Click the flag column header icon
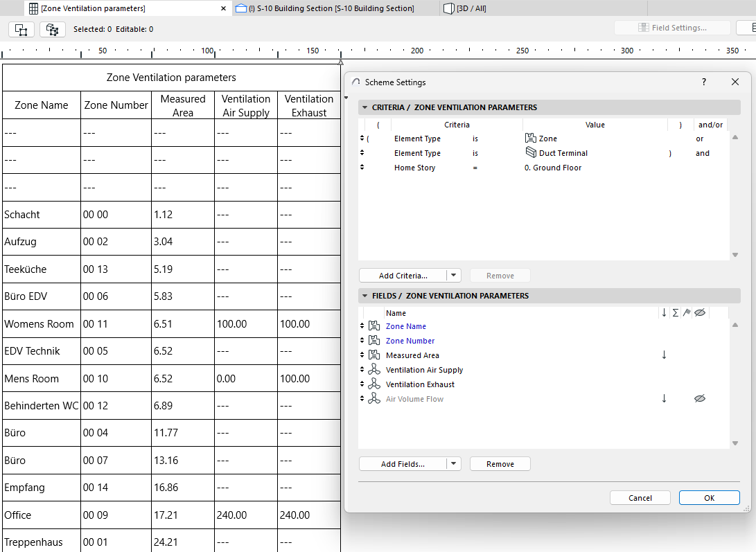 coord(687,312)
